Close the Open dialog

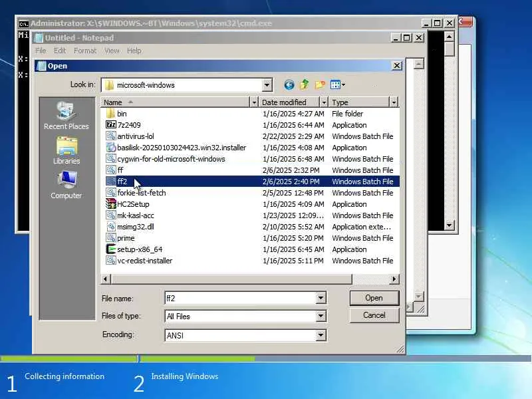(396, 65)
